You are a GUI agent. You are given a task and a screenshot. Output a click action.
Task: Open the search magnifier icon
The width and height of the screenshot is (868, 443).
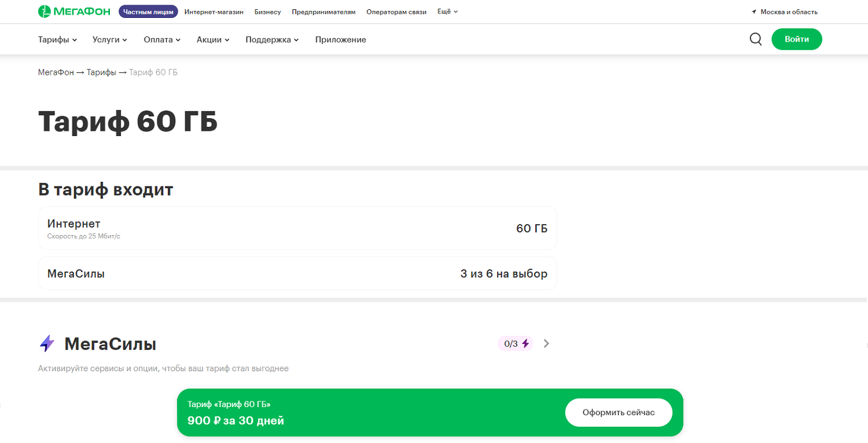pyautogui.click(x=756, y=39)
